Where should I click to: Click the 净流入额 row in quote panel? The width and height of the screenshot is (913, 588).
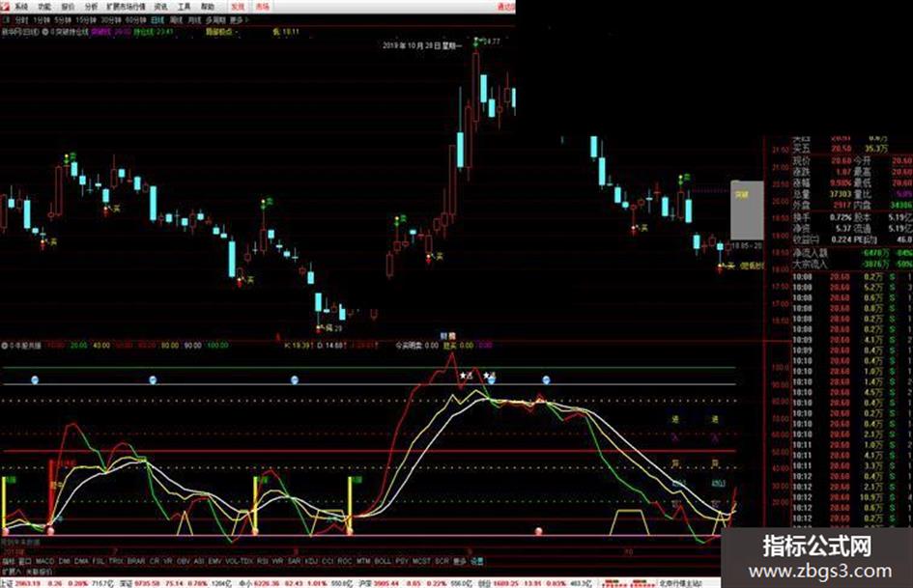click(x=852, y=253)
